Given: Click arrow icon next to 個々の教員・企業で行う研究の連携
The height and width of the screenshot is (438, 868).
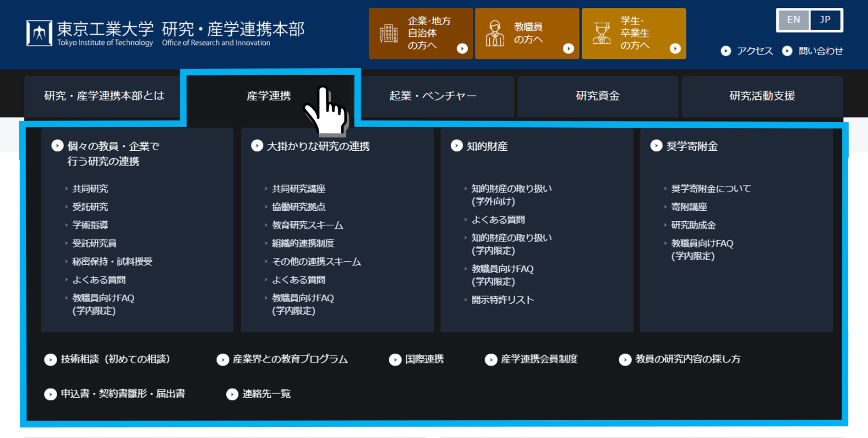Looking at the screenshot, I should click(57, 146).
